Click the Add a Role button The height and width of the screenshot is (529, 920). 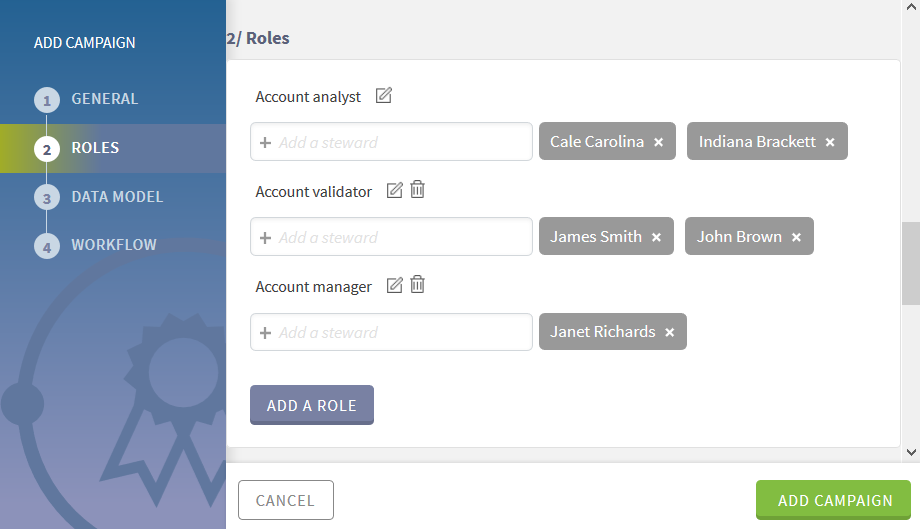(x=311, y=405)
